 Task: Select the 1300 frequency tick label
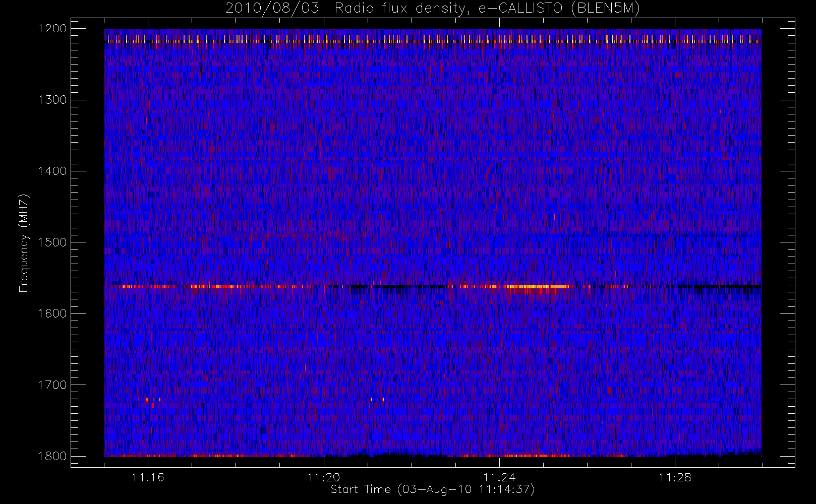(x=52, y=100)
